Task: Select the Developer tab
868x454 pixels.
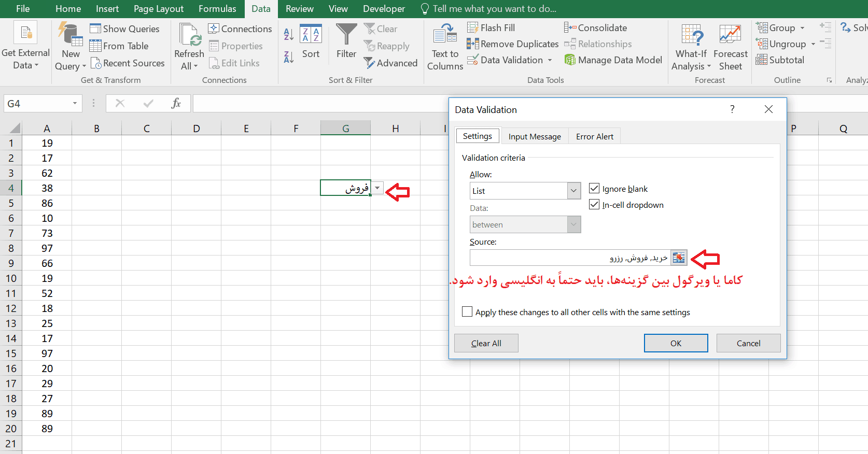Action: [384, 9]
